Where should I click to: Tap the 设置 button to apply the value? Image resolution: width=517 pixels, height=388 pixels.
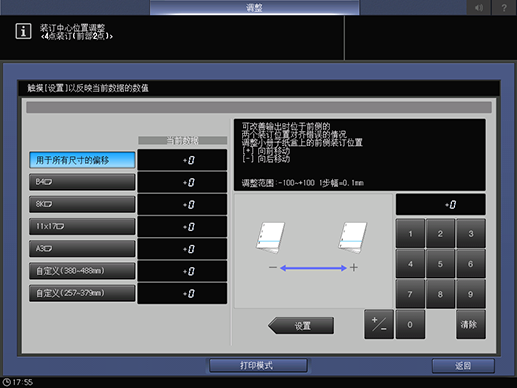(x=301, y=325)
